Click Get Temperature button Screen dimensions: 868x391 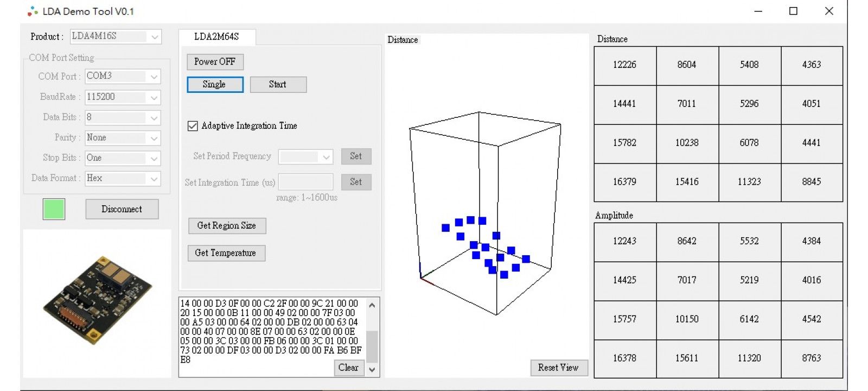click(x=226, y=253)
